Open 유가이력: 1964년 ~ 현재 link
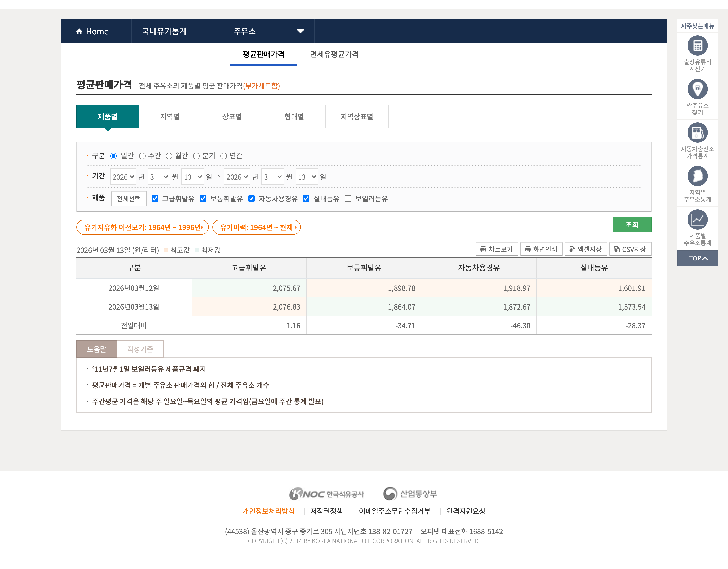This screenshot has width=728, height=569. point(256,227)
